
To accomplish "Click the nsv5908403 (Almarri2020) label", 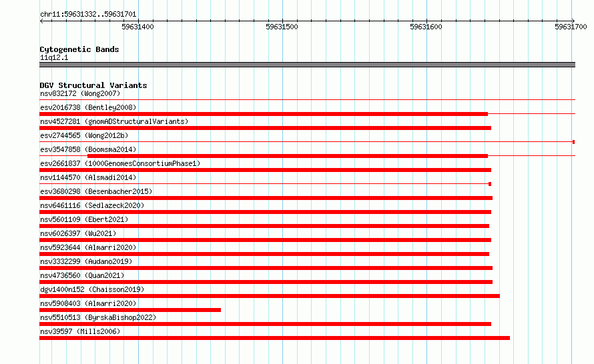I will [88, 303].
